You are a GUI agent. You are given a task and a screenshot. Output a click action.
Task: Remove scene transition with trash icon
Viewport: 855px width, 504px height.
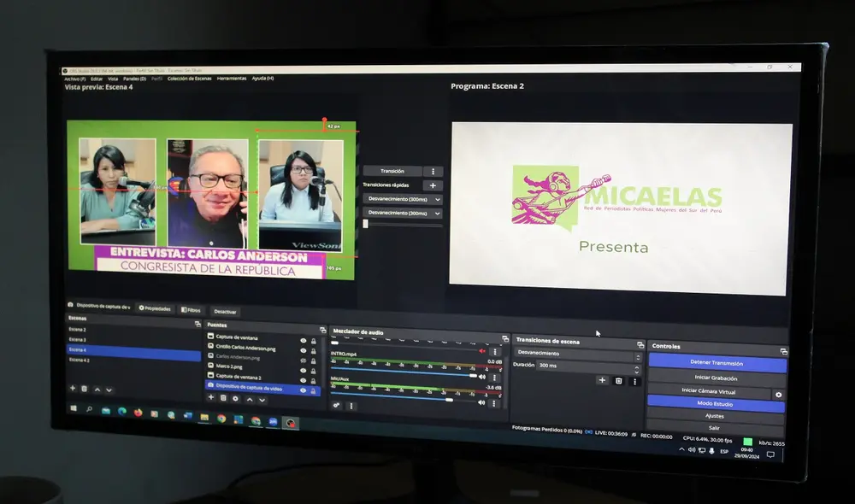pos(619,381)
